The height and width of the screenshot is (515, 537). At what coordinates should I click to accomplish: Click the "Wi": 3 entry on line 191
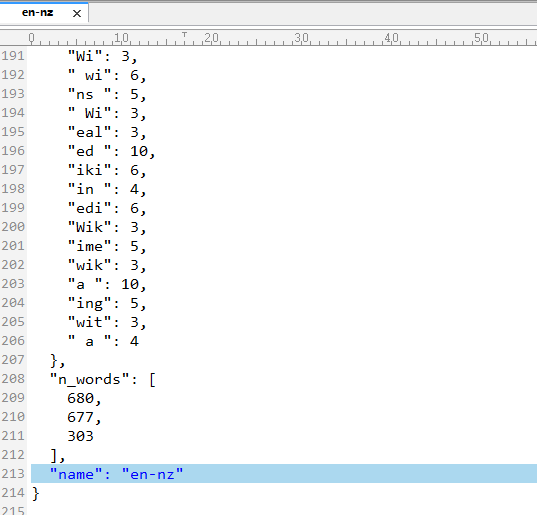[x=102, y=56]
